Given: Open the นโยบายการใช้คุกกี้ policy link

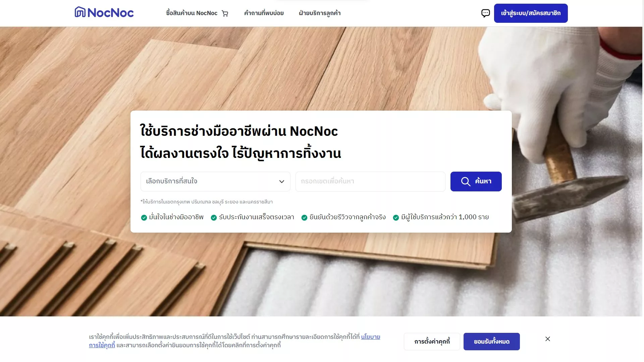Looking at the screenshot, I should 370,337.
